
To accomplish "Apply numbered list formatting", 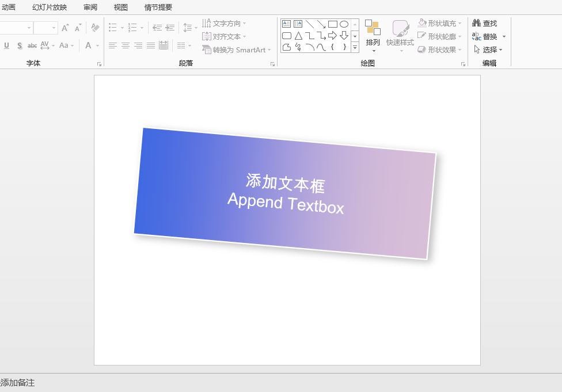I will [132, 28].
